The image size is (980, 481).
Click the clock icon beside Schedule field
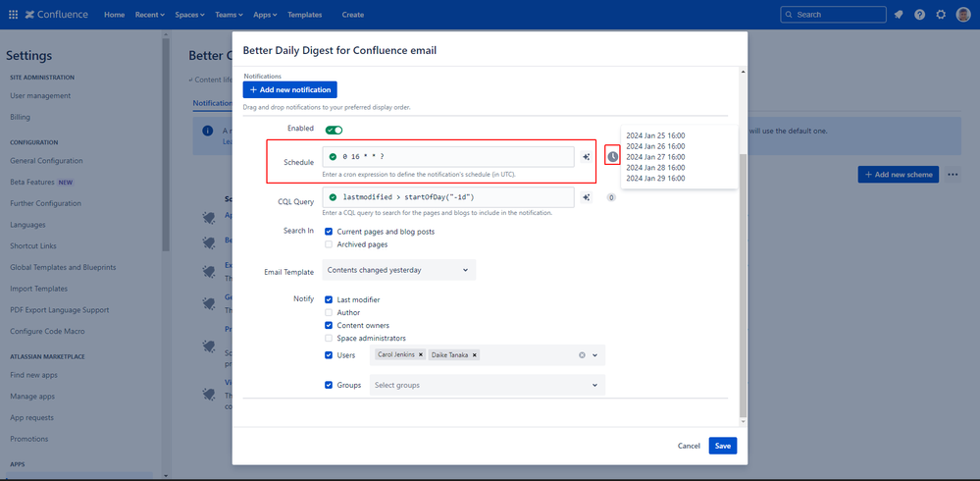click(612, 157)
